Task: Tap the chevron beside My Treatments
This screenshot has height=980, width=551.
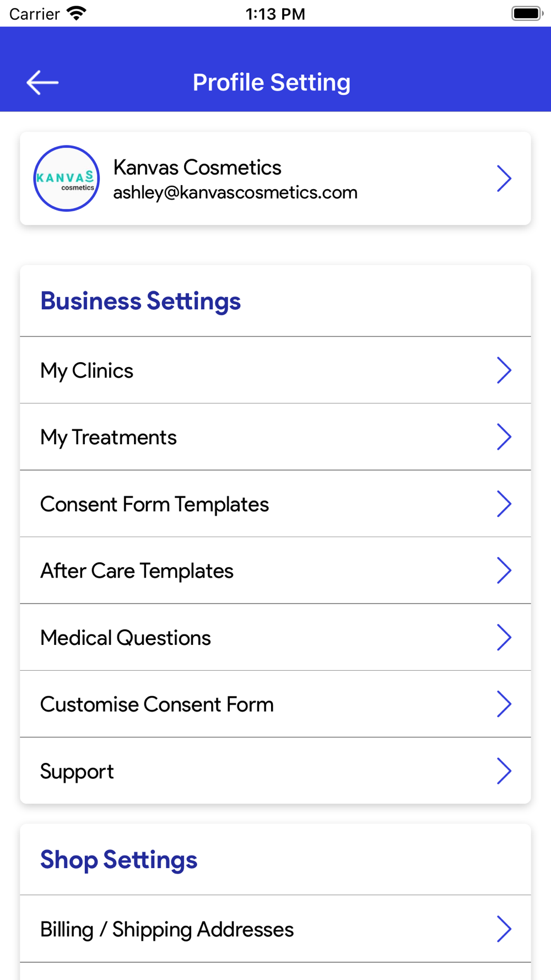Action: (504, 437)
